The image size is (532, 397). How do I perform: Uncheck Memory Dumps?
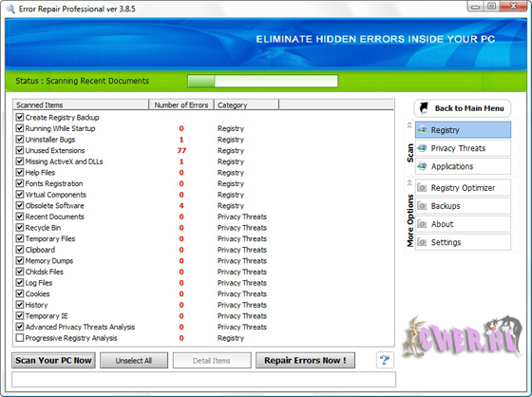tap(20, 260)
